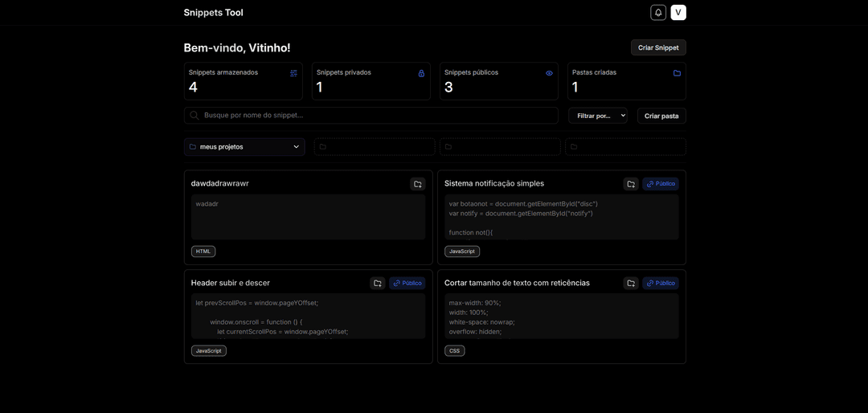Image resolution: width=868 pixels, height=413 pixels.
Task: Move Sistema notificação simples to folder icon
Action: [x=631, y=184]
